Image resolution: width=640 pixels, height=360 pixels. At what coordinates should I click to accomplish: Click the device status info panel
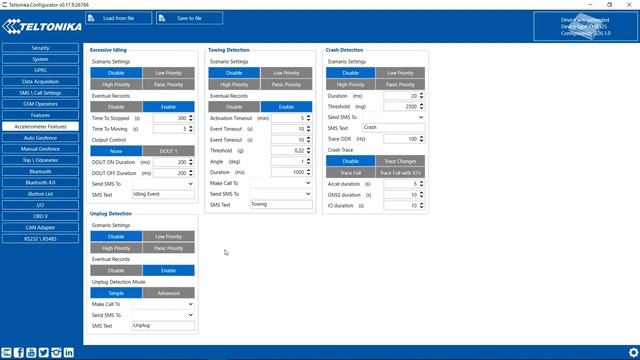point(585,27)
